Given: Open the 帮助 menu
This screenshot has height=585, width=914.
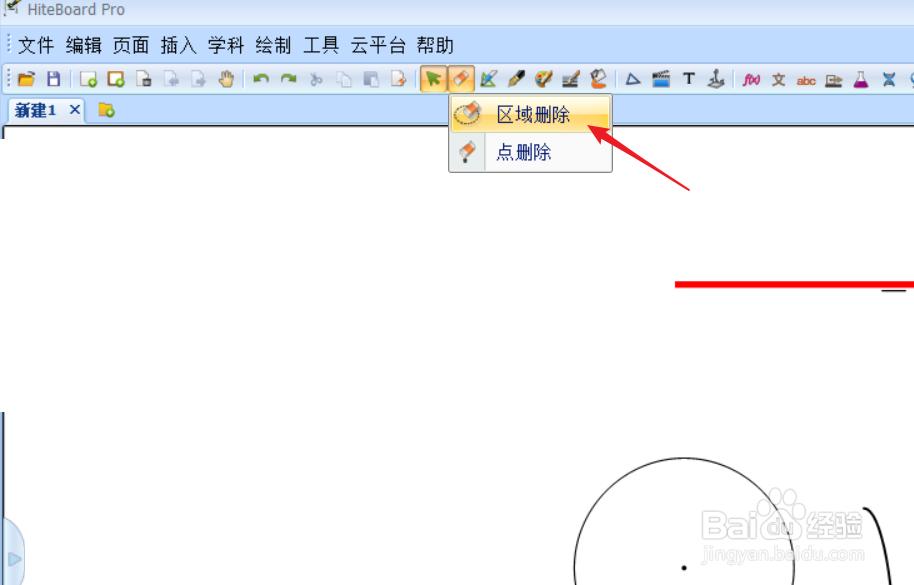Looking at the screenshot, I should 435,45.
